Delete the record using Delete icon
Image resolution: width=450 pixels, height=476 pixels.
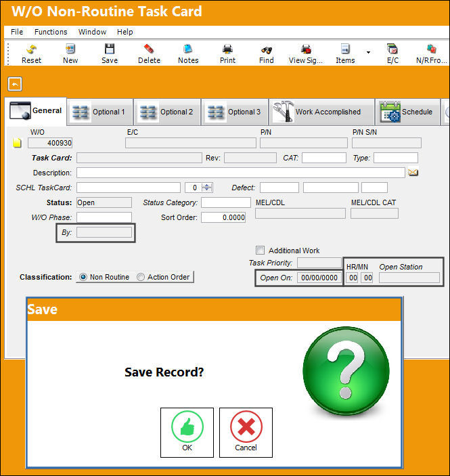[x=149, y=53]
